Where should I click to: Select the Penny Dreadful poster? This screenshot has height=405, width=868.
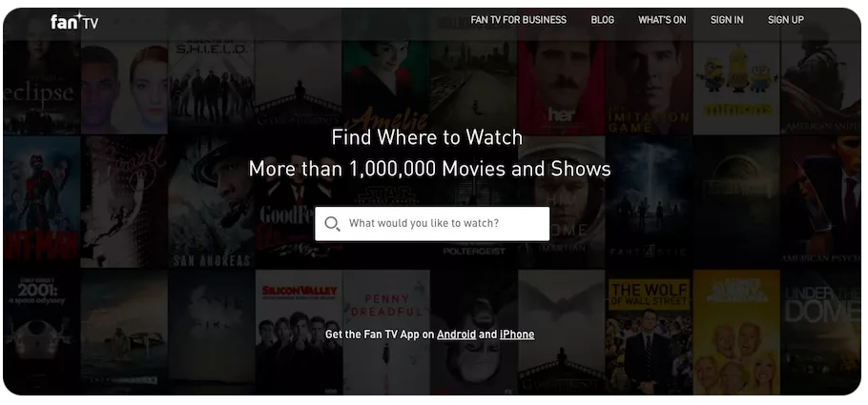385,329
